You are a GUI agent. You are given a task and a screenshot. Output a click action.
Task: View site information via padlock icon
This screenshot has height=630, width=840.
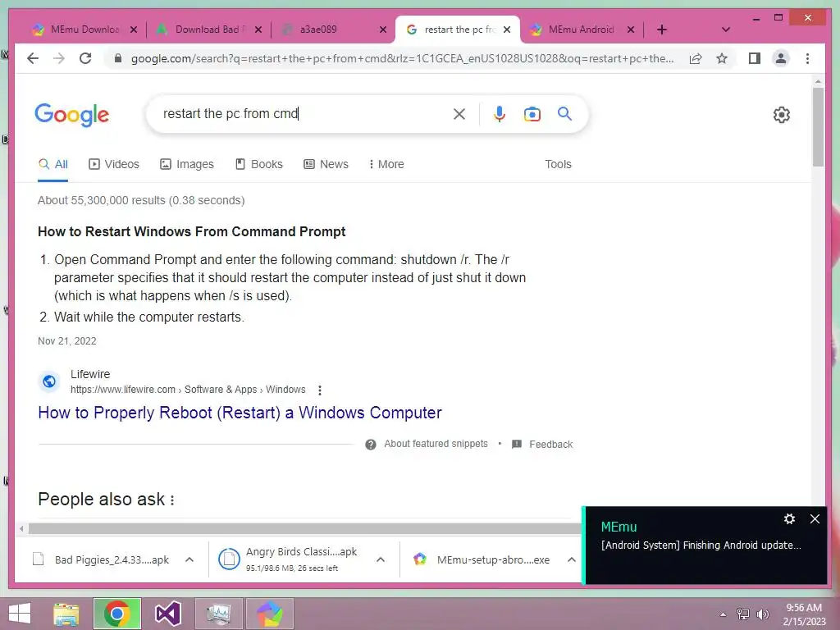(118, 58)
